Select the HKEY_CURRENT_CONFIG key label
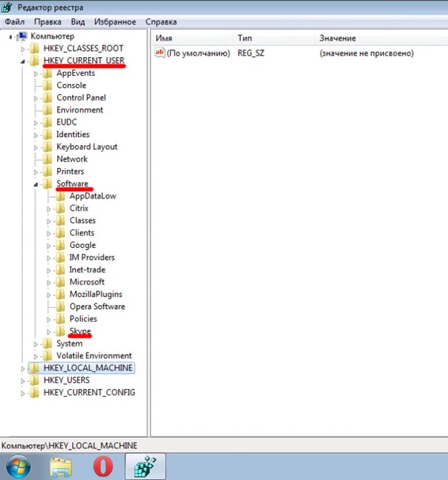 tap(89, 393)
